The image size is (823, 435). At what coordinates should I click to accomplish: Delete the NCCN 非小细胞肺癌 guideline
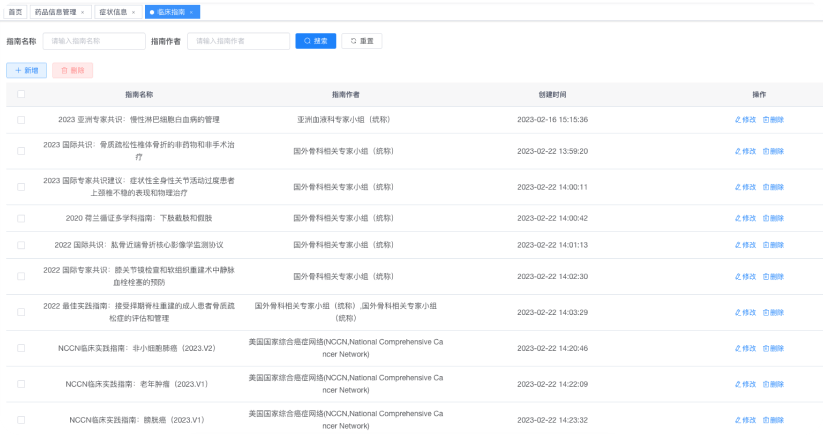point(773,348)
